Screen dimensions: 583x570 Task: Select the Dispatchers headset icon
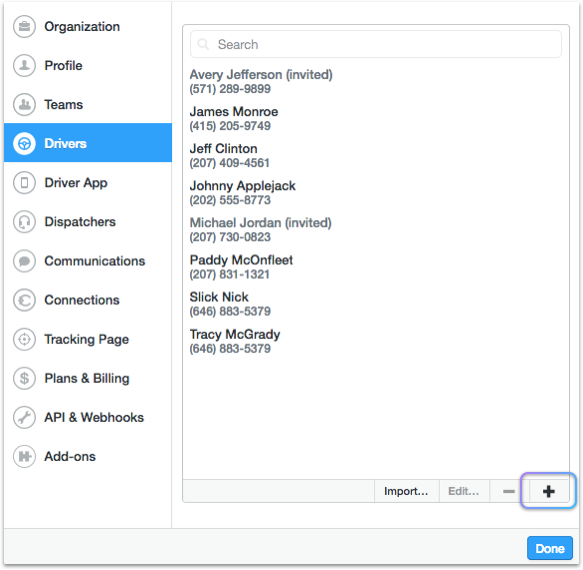25,222
